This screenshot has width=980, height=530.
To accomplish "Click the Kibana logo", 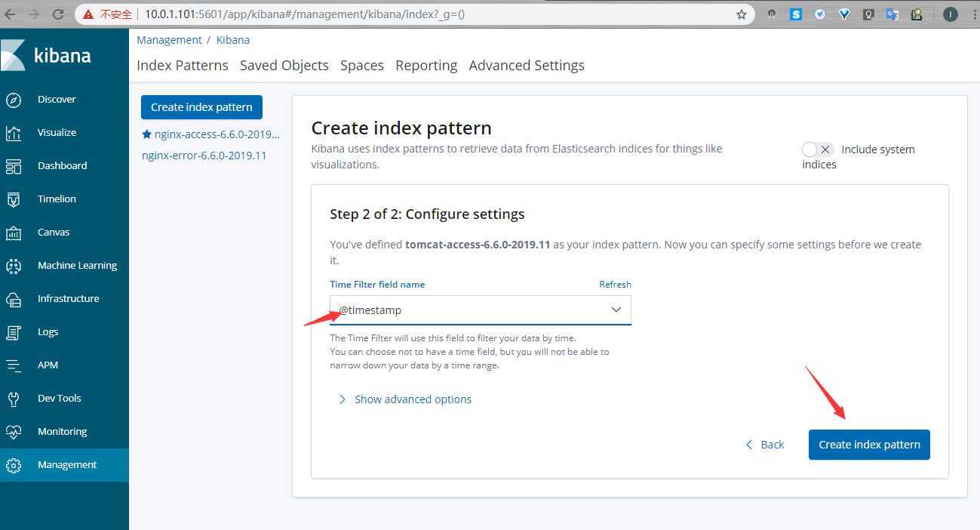I will pyautogui.click(x=47, y=55).
